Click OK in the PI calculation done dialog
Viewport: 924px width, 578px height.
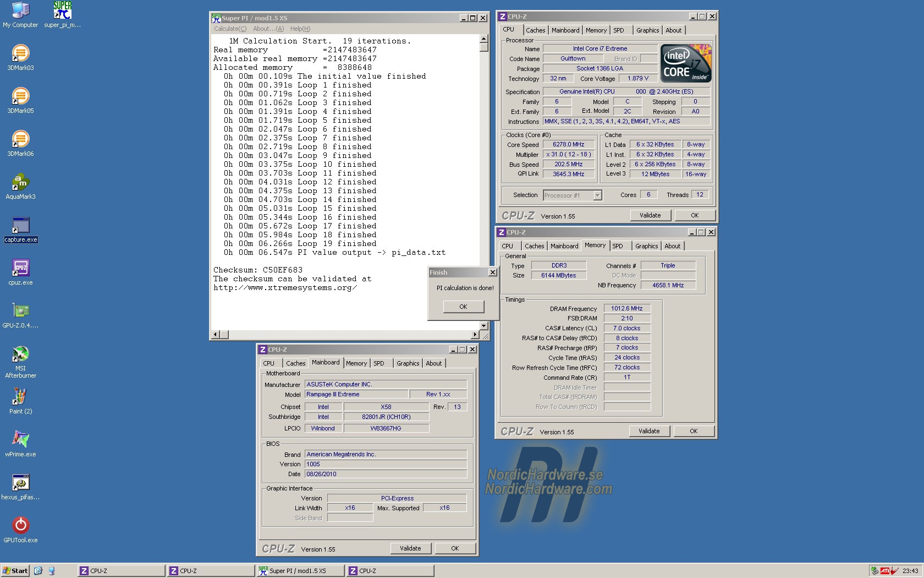click(x=463, y=307)
